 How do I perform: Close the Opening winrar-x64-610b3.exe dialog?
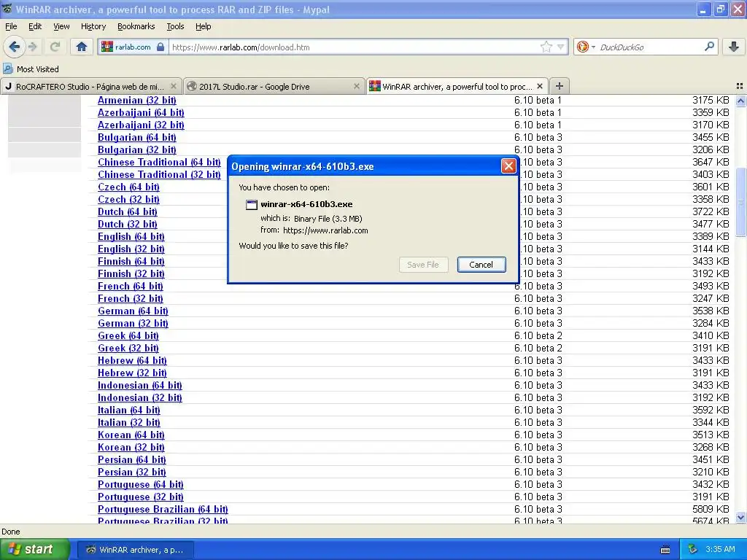(508, 166)
